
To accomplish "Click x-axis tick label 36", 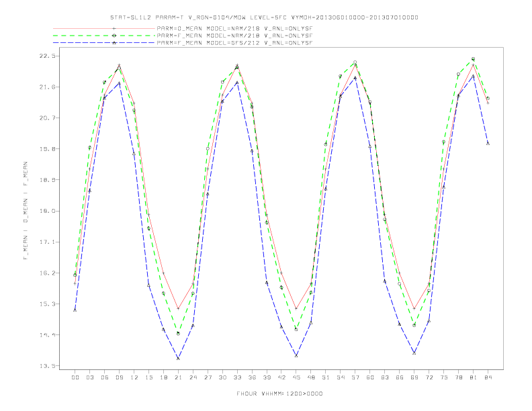I will point(252,377).
